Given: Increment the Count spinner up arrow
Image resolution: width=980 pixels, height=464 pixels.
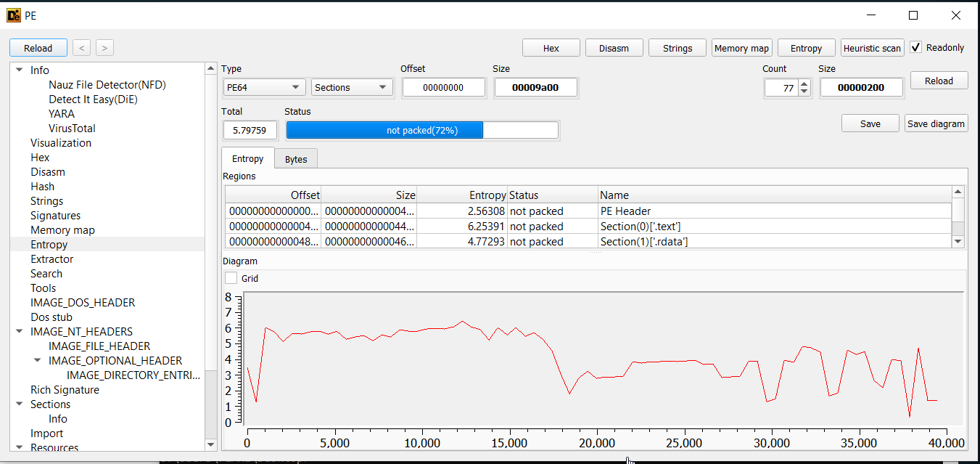Looking at the screenshot, I should [804, 84].
